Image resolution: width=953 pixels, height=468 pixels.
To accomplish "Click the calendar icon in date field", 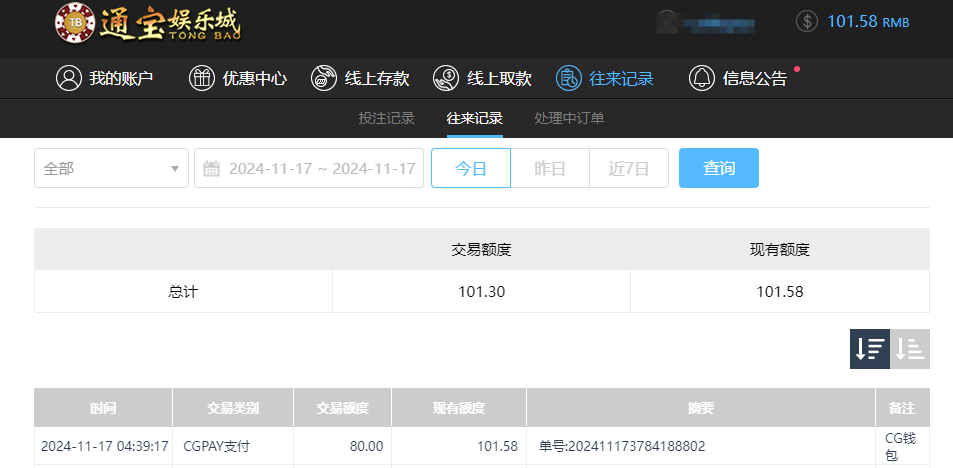I will point(211,168).
